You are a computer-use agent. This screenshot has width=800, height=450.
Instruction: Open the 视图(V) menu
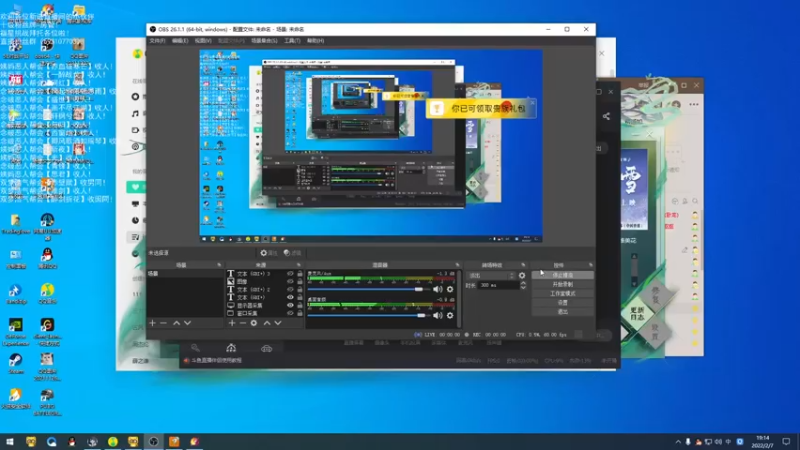click(x=203, y=41)
